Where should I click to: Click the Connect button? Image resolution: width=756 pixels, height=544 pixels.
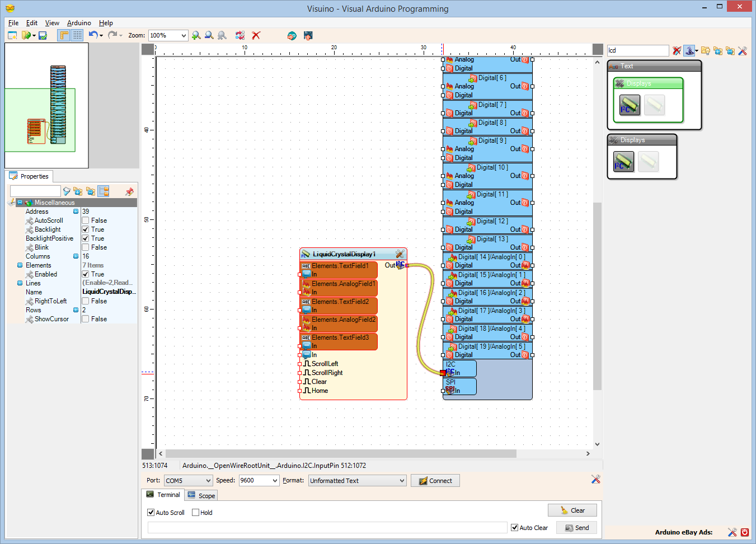435,481
